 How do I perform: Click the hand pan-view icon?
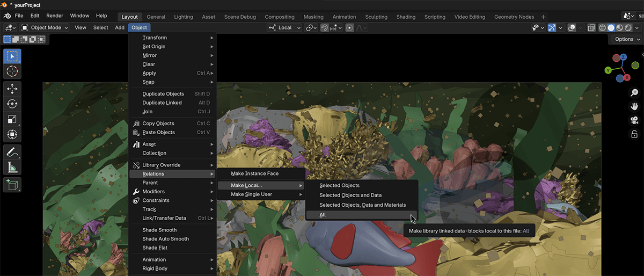tap(634, 106)
